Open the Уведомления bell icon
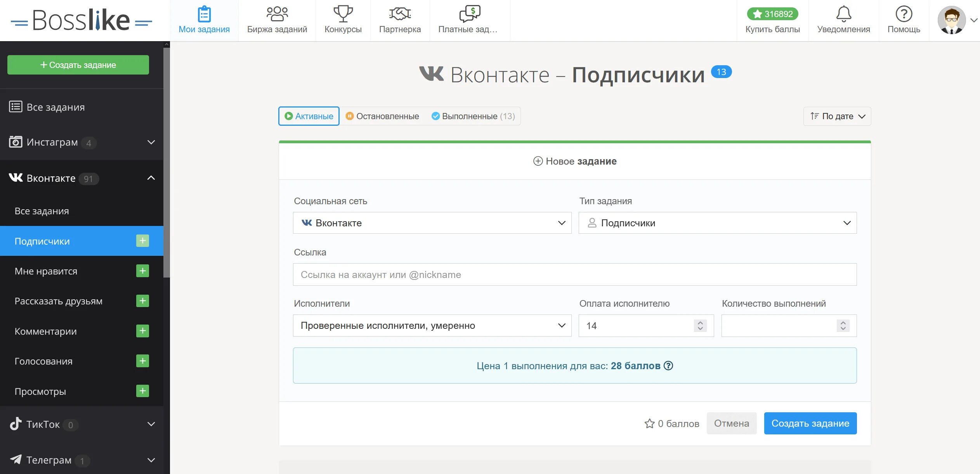Viewport: 980px width, 474px height. (843, 14)
